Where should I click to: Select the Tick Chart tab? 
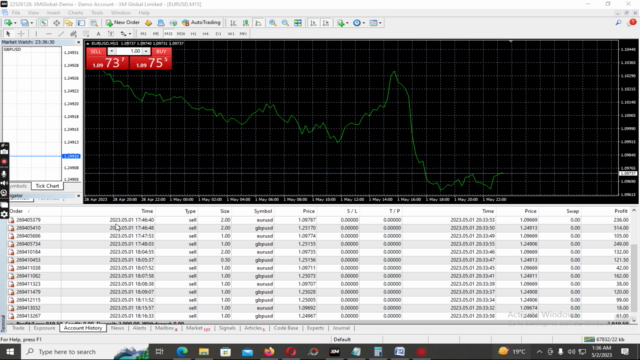point(47,186)
